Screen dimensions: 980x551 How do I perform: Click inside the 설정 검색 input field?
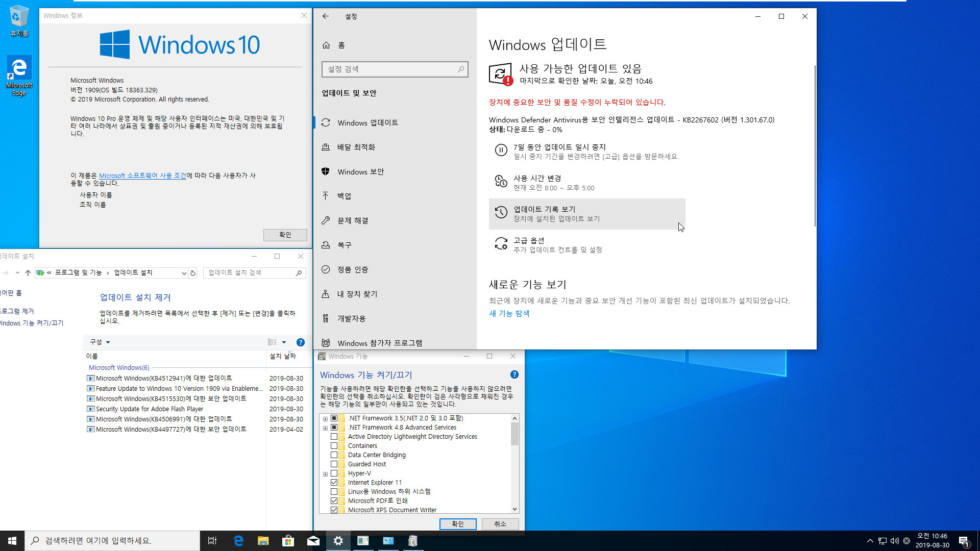(395, 69)
